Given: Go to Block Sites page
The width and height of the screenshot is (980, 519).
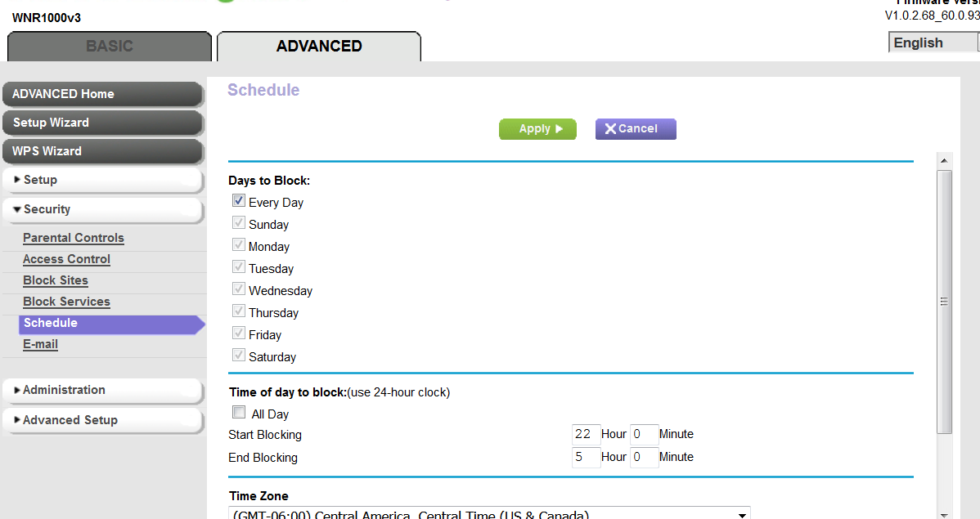Looking at the screenshot, I should (56, 280).
